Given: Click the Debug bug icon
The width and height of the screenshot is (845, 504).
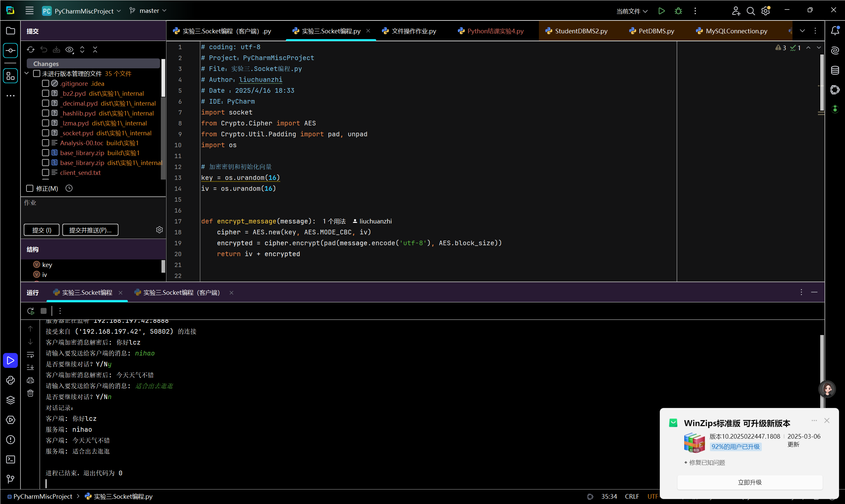Looking at the screenshot, I should pyautogui.click(x=678, y=11).
